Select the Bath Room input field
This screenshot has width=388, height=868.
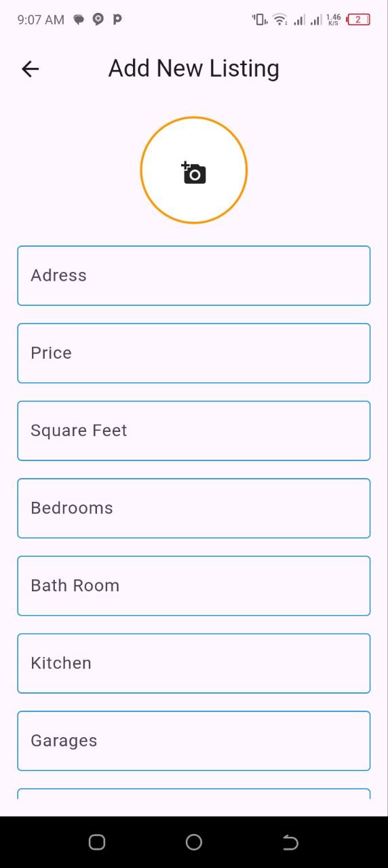click(x=194, y=586)
